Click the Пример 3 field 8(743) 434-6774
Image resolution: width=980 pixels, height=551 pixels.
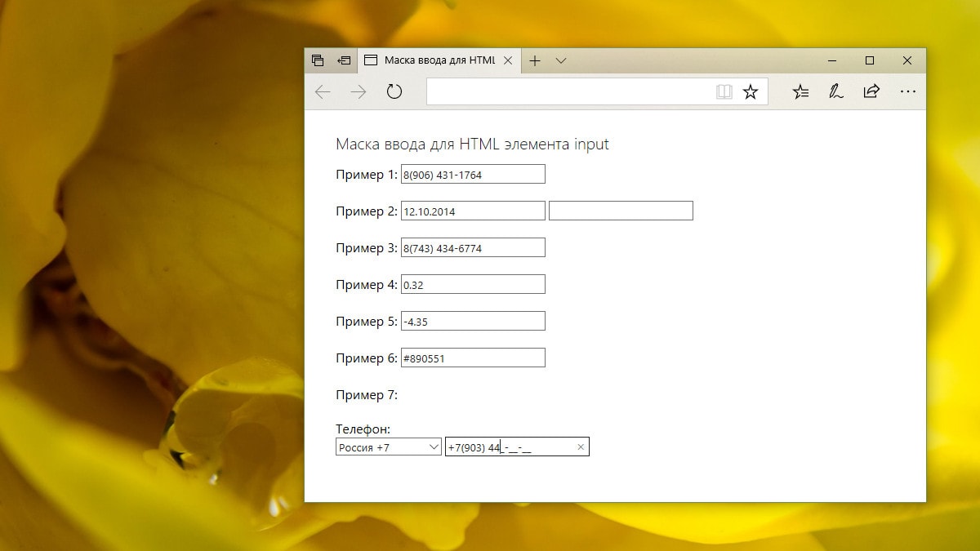[x=473, y=247]
